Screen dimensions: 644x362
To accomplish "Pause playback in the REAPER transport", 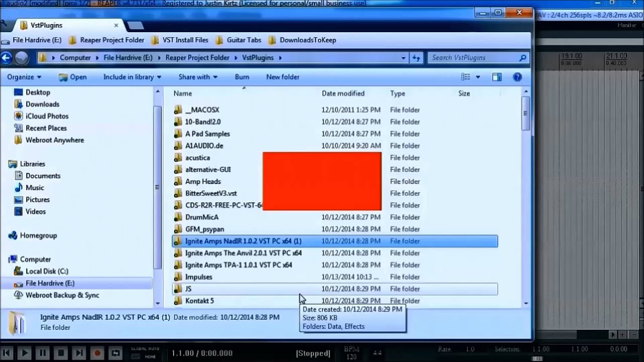I will click(x=42, y=353).
